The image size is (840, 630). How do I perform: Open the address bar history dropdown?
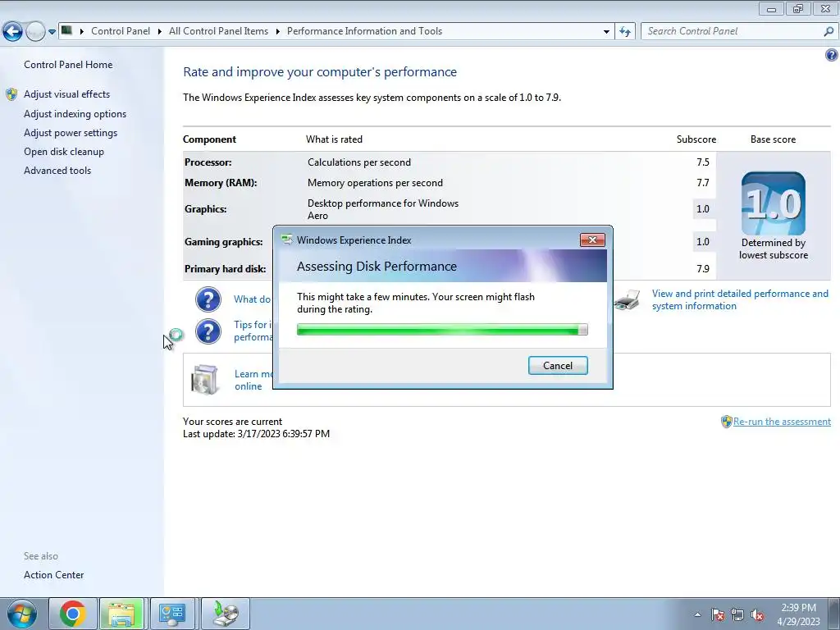pos(606,32)
